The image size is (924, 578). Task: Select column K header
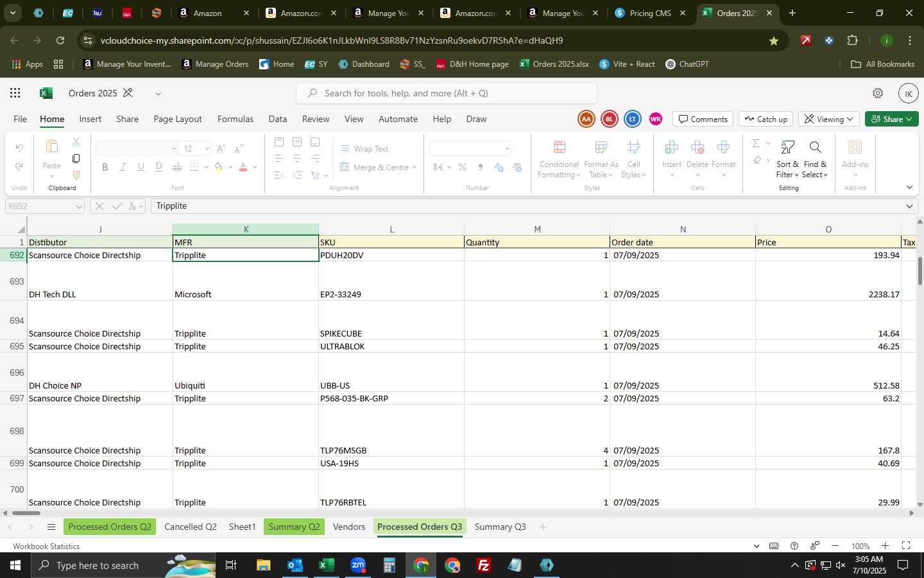(246, 229)
